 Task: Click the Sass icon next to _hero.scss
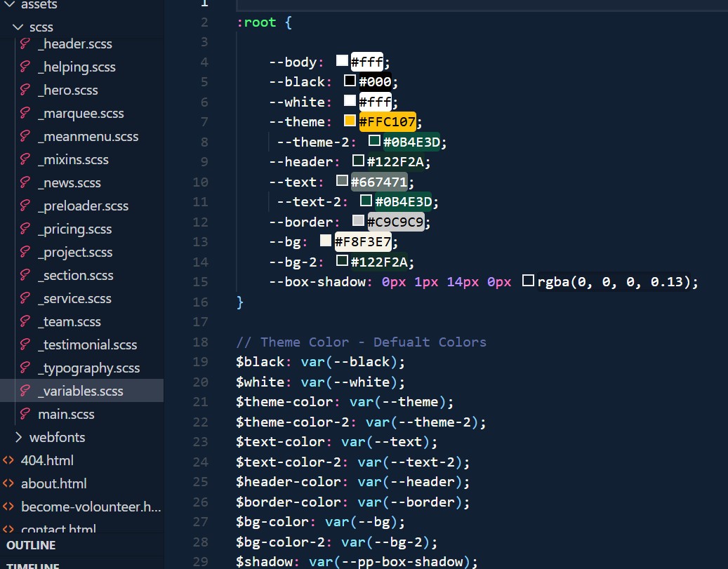25,91
